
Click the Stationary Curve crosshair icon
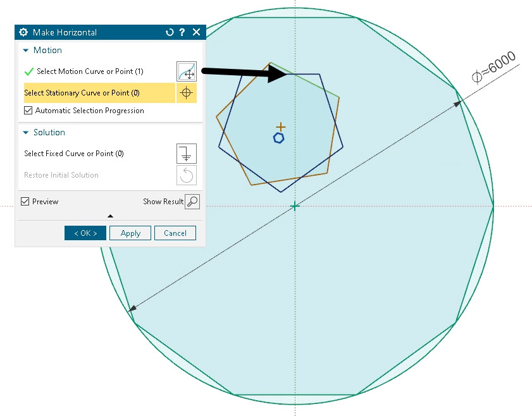186,93
